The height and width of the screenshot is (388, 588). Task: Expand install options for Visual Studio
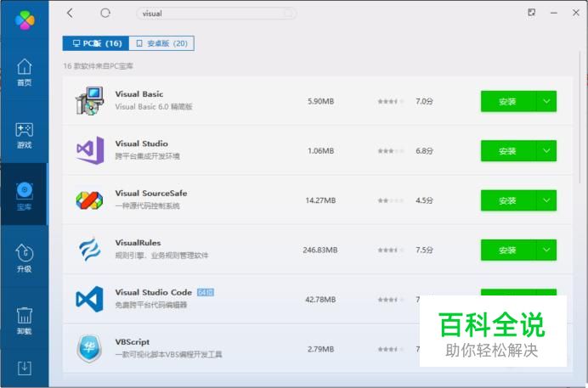(x=546, y=150)
